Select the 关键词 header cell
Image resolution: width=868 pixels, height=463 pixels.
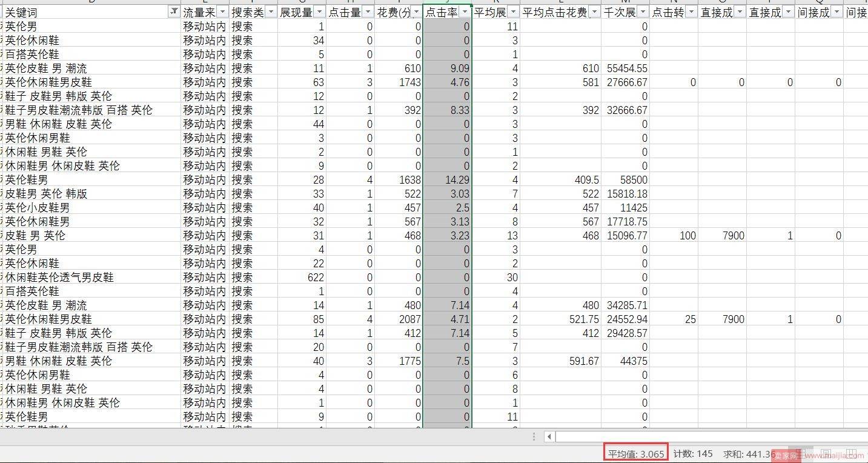click(x=92, y=12)
